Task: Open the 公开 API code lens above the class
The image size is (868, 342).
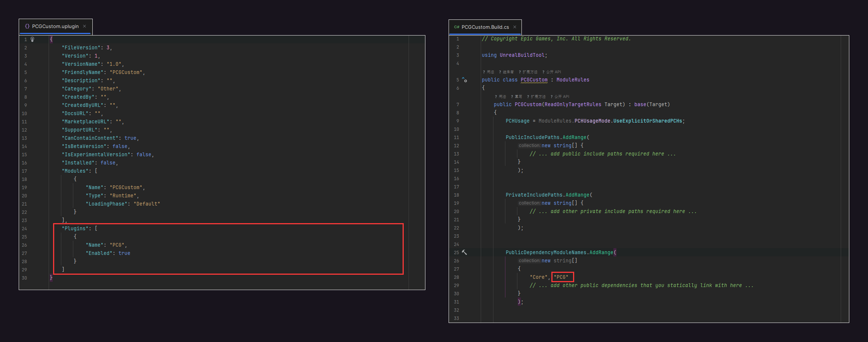Action: click(554, 72)
